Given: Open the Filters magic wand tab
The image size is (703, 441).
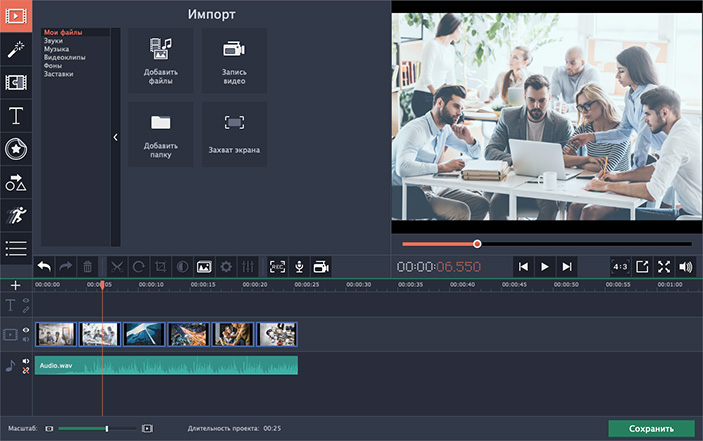Looking at the screenshot, I should pos(15,49).
